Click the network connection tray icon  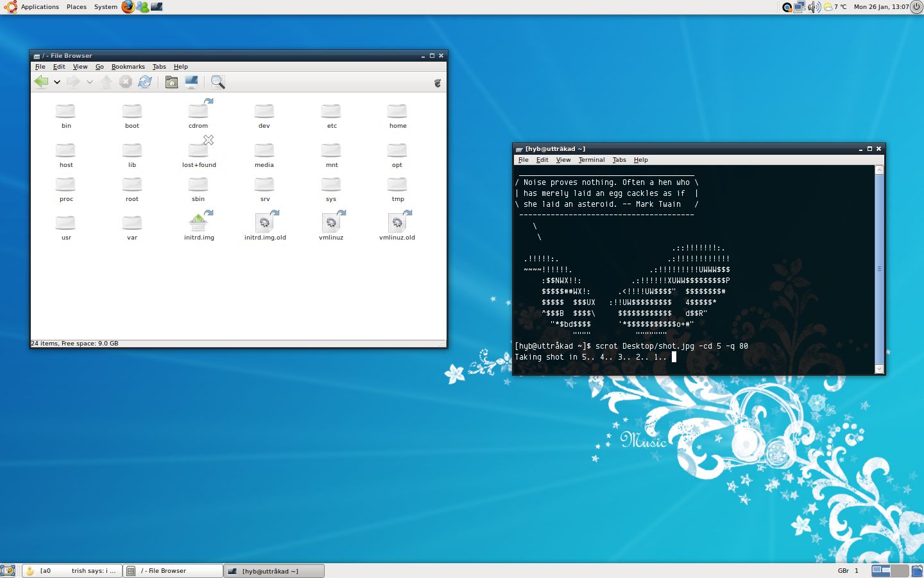click(800, 7)
